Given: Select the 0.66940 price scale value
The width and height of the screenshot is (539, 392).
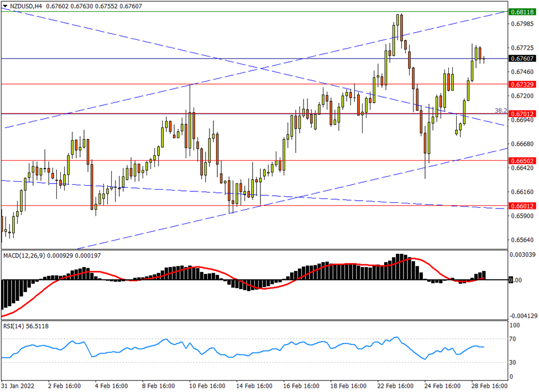Looking at the screenshot, I should click(x=522, y=120).
